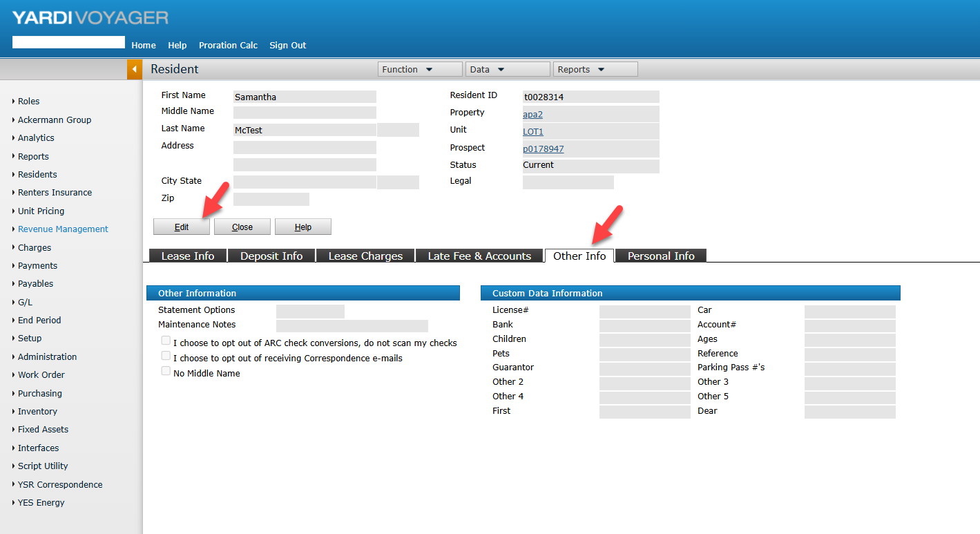980x534 pixels.
Task: Click the Maintenance Notes input field
Action: 352,326
